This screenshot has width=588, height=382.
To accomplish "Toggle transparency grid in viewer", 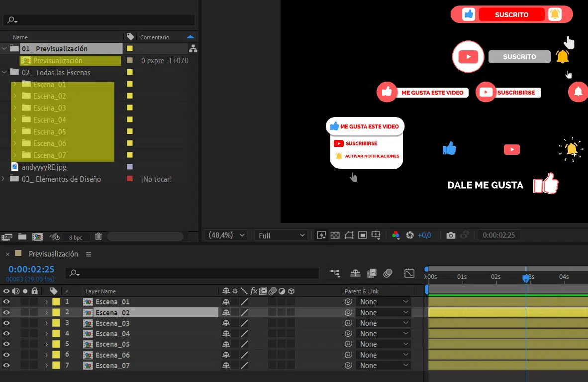I will (x=335, y=235).
